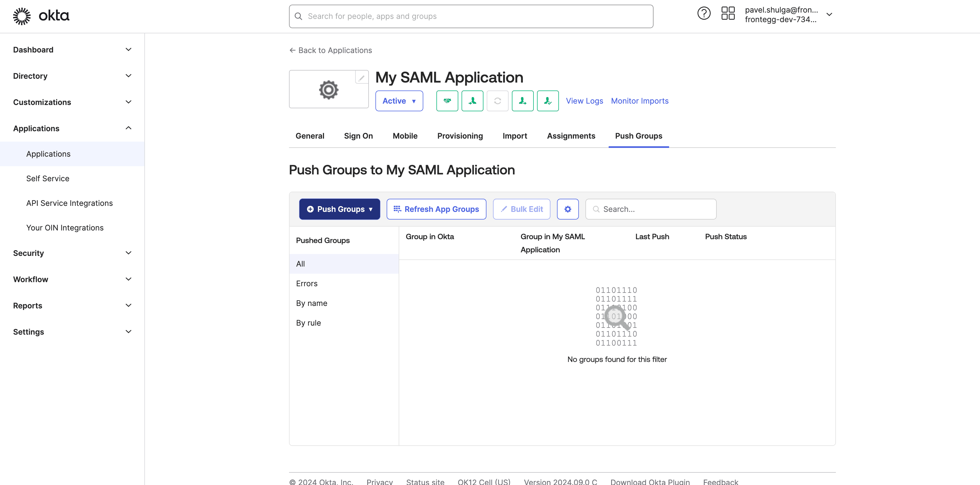Viewport: 980px width, 485px height.
Task: Expand the Reports sidebar section
Action: 72,306
